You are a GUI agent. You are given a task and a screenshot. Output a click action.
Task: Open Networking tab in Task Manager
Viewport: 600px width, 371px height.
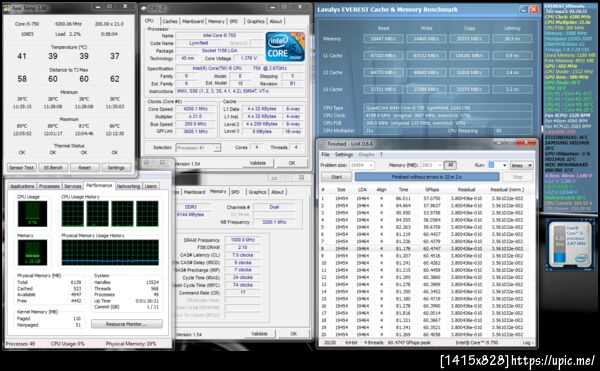[x=128, y=186]
